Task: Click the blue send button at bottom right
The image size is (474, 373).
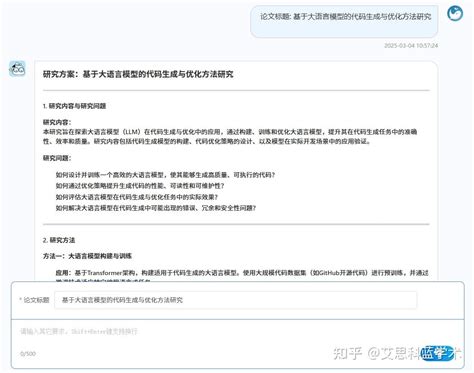Action: (x=438, y=353)
